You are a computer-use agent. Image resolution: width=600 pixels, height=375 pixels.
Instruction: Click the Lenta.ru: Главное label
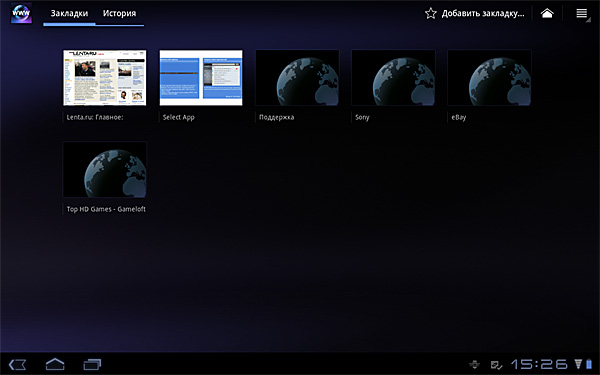point(95,117)
